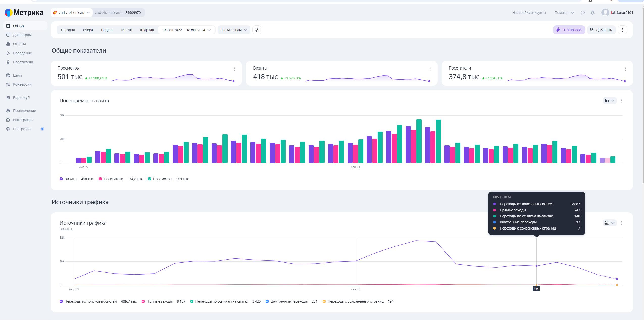Image resolution: width=644 pixels, height=320 pixels.
Task: Go to Отчеты in the sidebar
Action: tap(19, 44)
